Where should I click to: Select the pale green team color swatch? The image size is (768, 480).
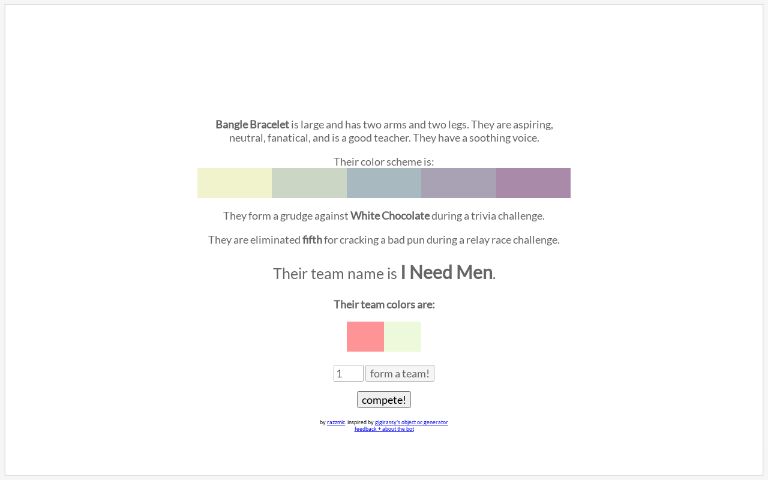coord(403,336)
